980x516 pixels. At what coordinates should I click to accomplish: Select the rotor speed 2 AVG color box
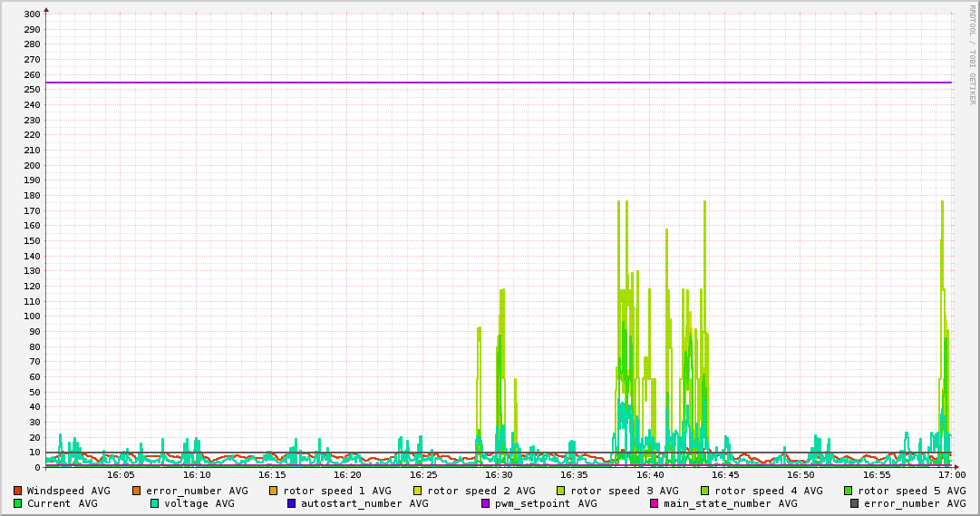click(417, 491)
